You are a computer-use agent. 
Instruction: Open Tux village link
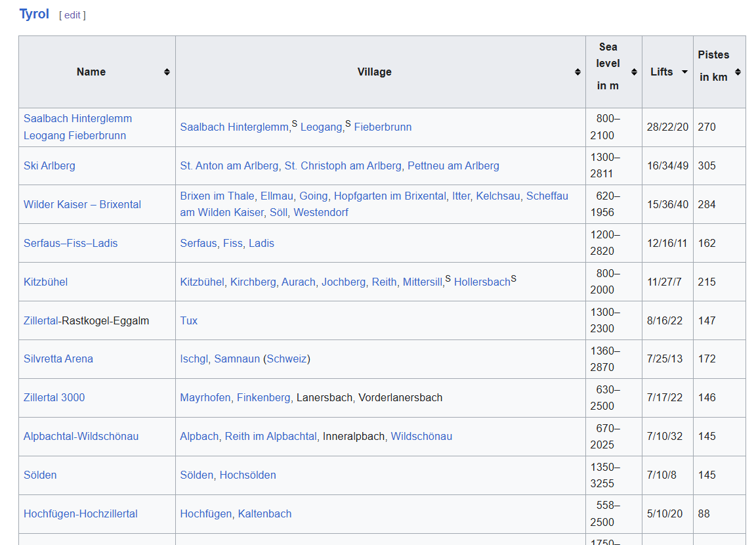[x=188, y=320]
